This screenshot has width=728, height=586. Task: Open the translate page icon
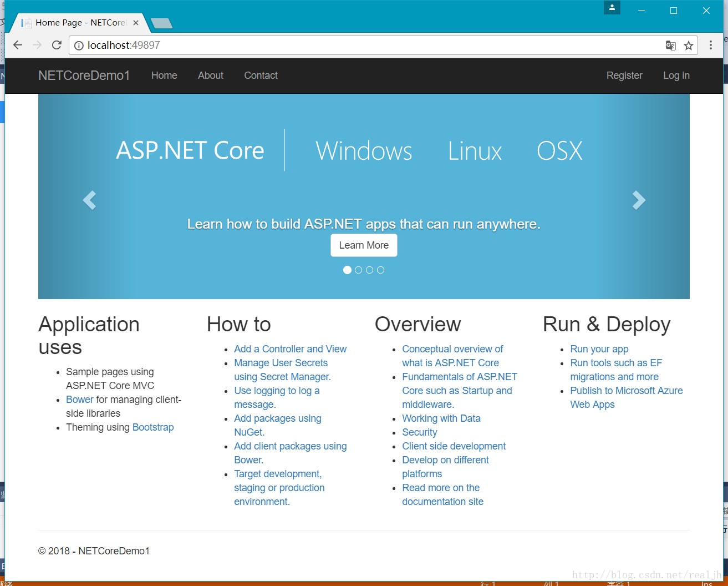pos(671,46)
